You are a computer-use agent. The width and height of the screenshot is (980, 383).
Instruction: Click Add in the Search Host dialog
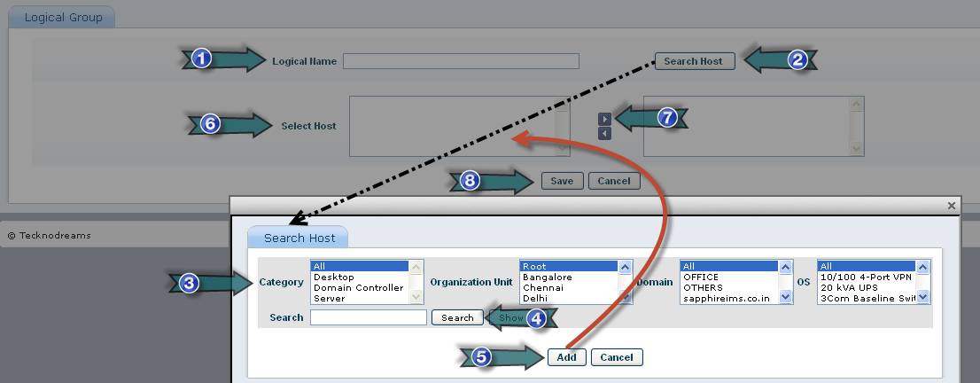coord(566,357)
